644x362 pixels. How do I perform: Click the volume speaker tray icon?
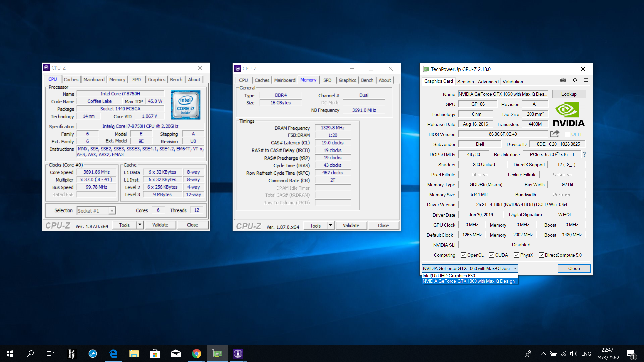pos(573,354)
